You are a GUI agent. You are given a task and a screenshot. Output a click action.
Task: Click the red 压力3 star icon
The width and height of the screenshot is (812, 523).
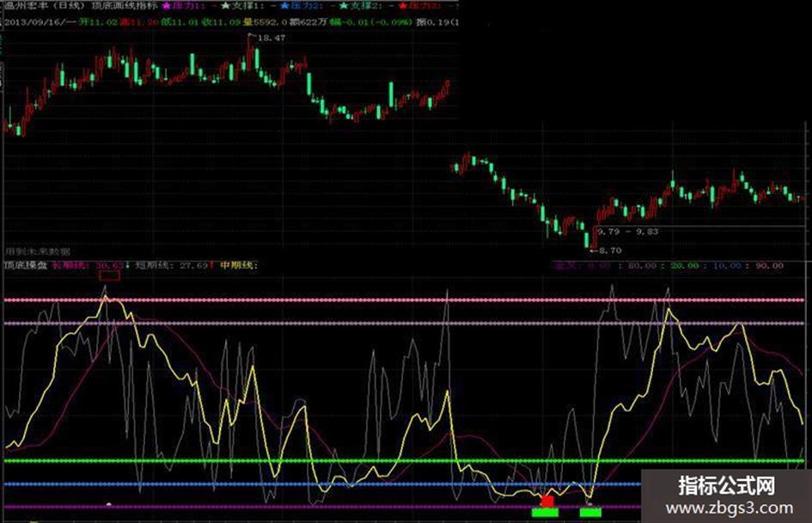[x=403, y=6]
